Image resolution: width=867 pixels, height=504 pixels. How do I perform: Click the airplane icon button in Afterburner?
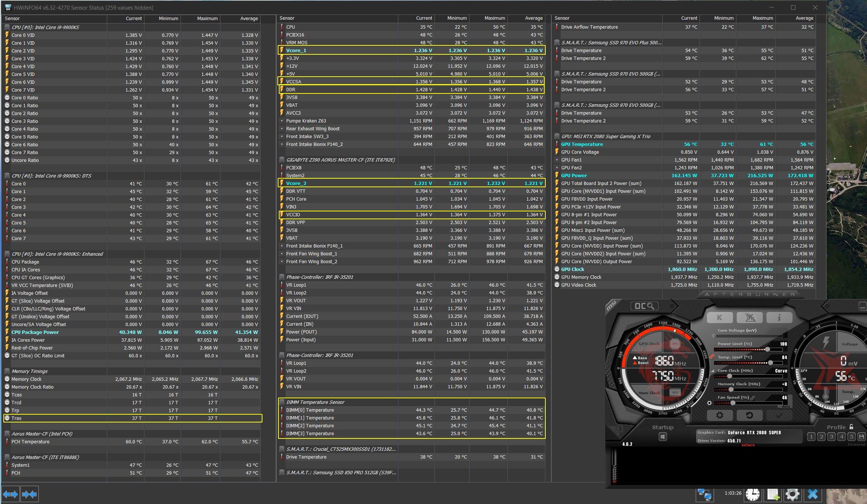[749, 318]
